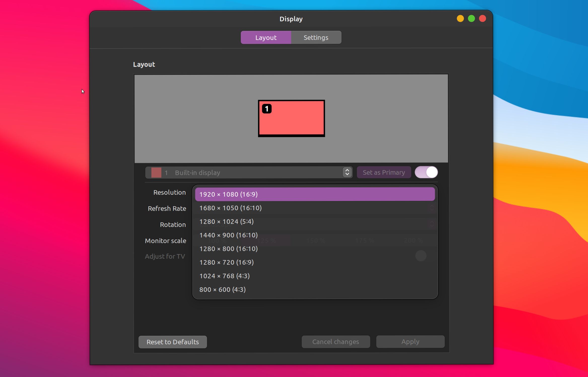Pick the 800 × 600 (4:3) entry
This screenshot has height=377, width=588.
coord(315,289)
